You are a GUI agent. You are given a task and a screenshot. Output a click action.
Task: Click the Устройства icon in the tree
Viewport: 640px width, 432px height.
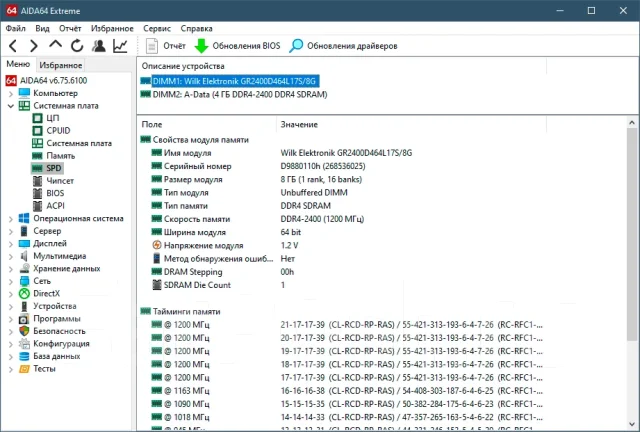[24, 306]
